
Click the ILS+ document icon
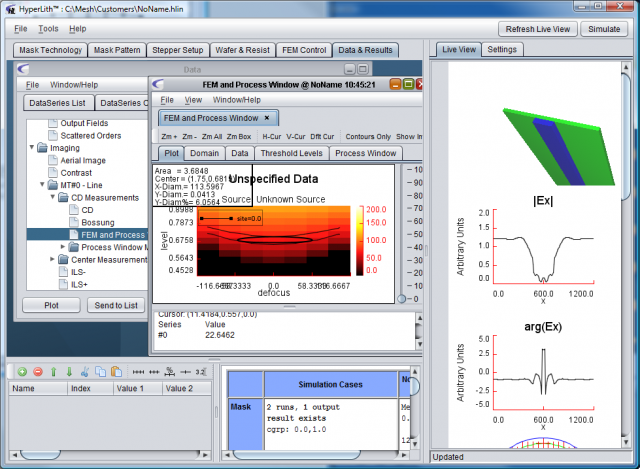(63, 284)
